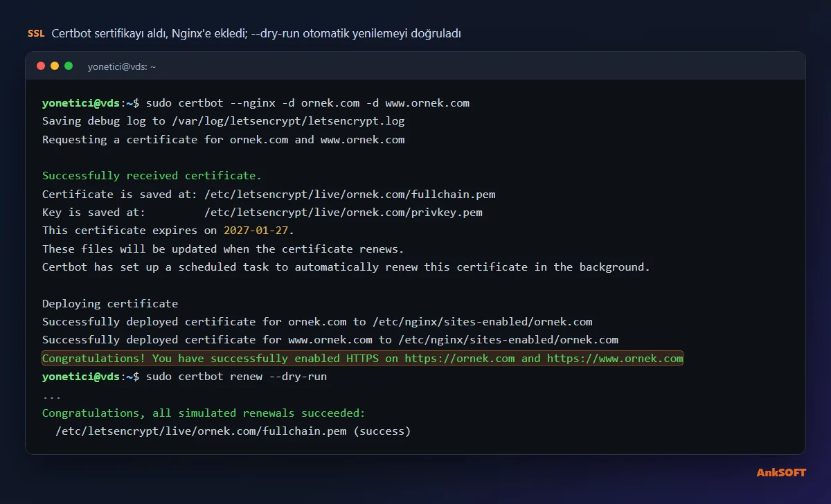Click the 'yonetici@vds: ~' window title

click(x=122, y=66)
